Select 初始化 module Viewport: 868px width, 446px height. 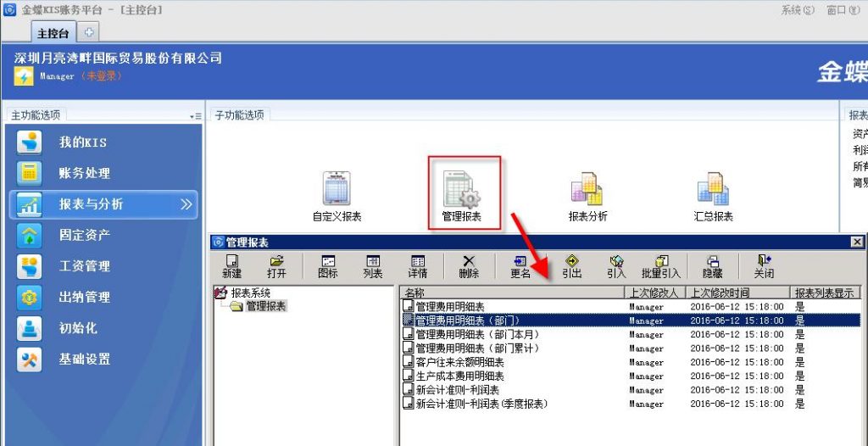click(x=103, y=328)
